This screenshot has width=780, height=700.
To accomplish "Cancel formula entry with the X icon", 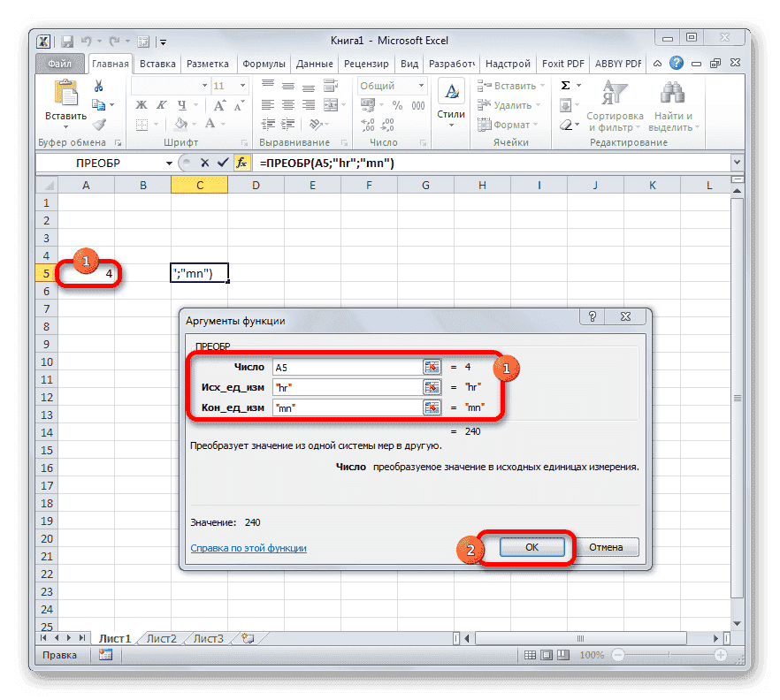I will pos(204,163).
